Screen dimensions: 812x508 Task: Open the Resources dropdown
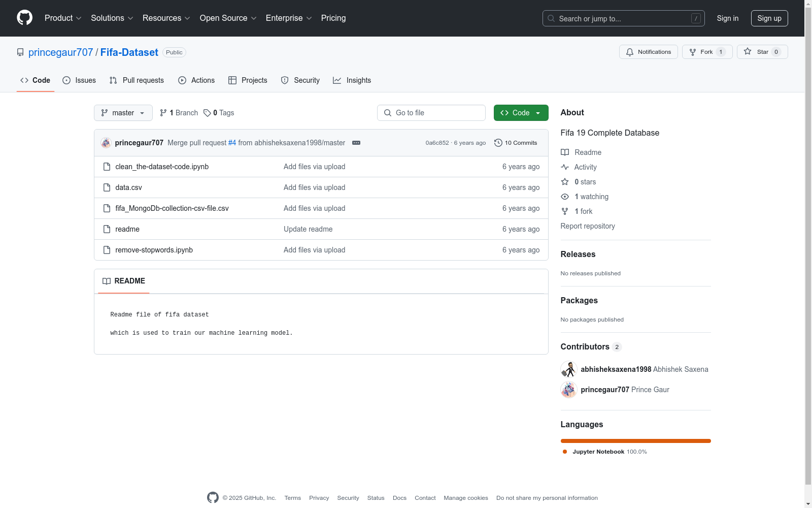tap(166, 18)
